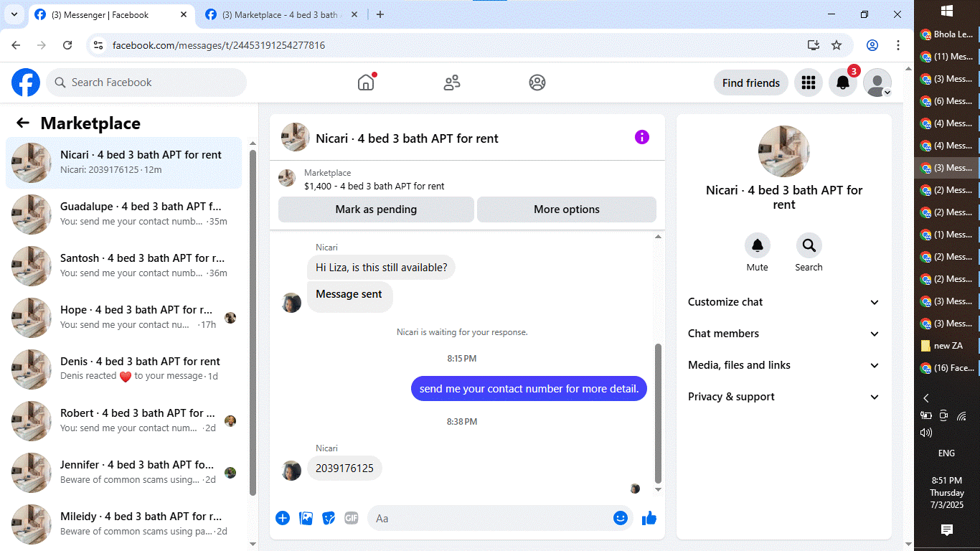Open Jennifer conversation
Screen dimensions: 980x551
[x=124, y=472]
